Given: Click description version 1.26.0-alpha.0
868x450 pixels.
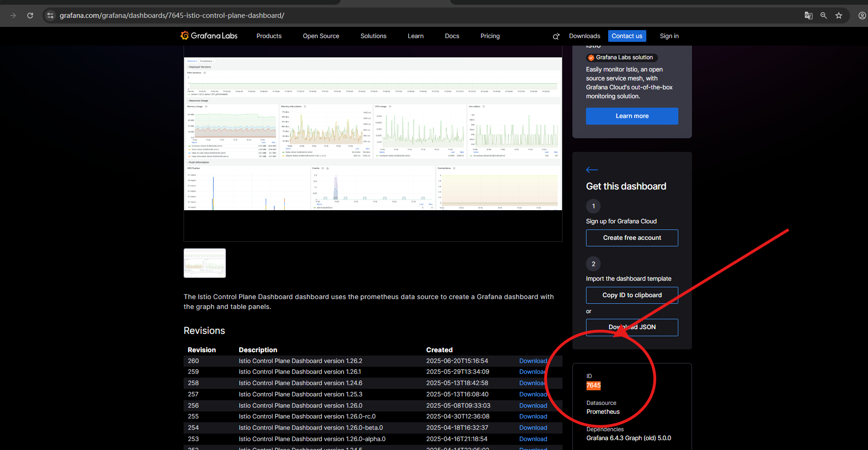Looking at the screenshot, I should tap(312, 439).
